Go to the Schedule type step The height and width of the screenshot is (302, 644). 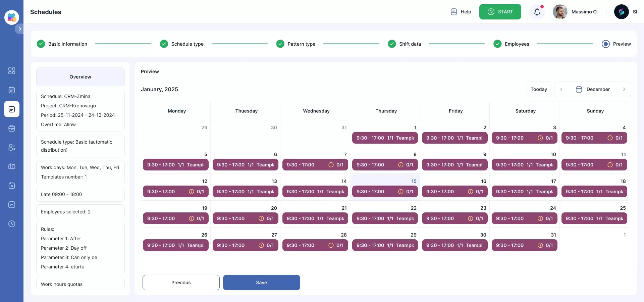187,44
